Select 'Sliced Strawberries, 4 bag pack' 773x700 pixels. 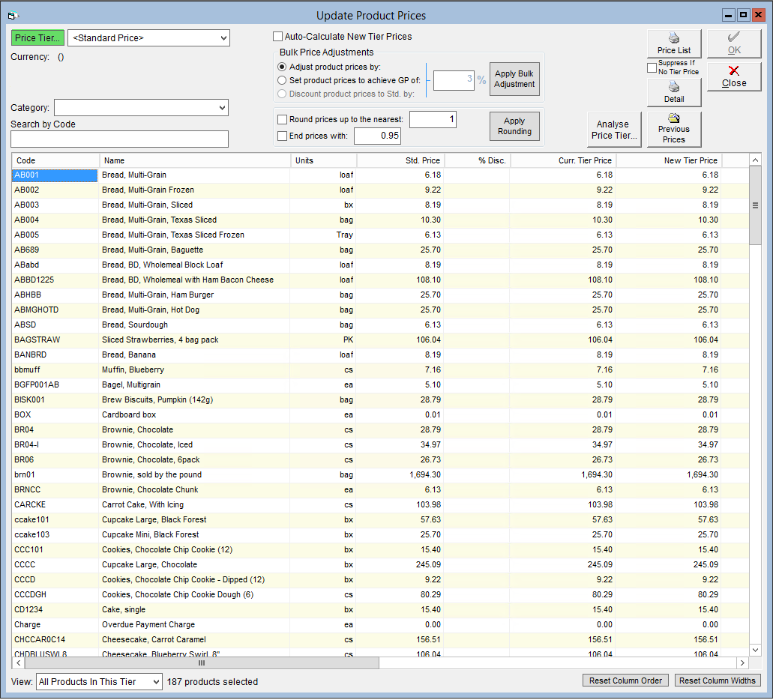pyautogui.click(x=380, y=340)
